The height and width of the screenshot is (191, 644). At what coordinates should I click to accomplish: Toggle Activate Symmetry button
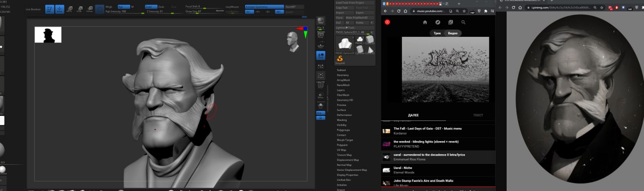265,7
